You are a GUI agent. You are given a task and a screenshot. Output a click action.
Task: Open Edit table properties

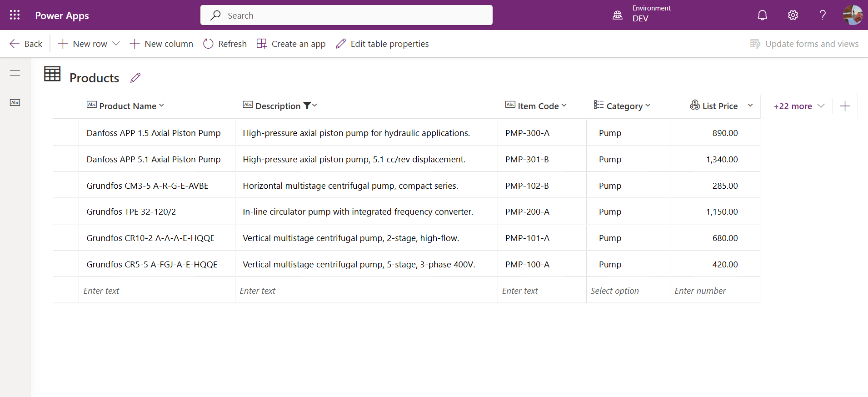(382, 44)
